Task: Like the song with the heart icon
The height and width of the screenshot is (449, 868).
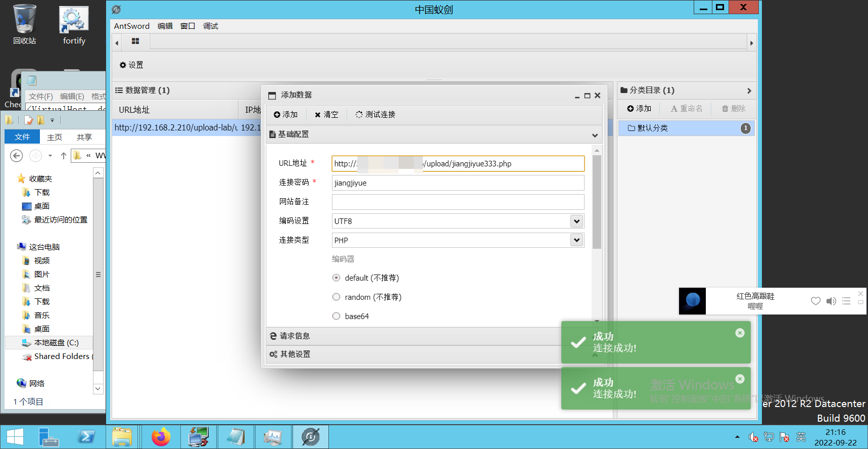Action: [815, 301]
